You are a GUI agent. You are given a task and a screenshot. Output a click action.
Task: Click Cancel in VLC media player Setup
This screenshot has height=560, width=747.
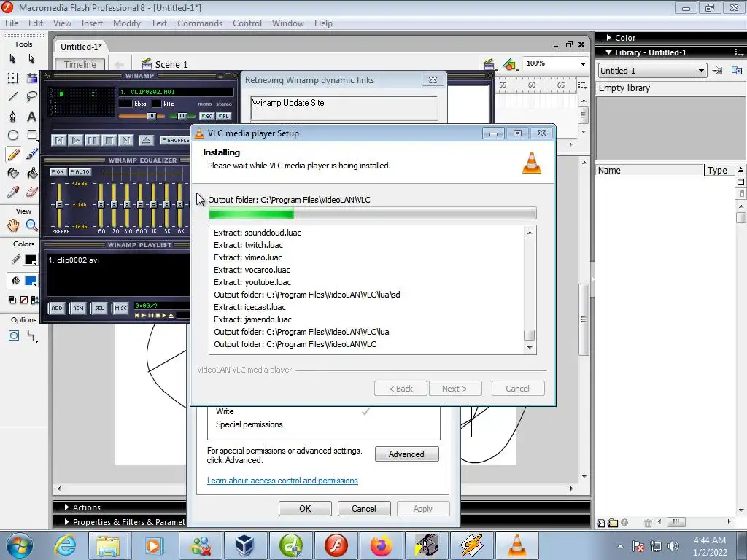(x=517, y=389)
